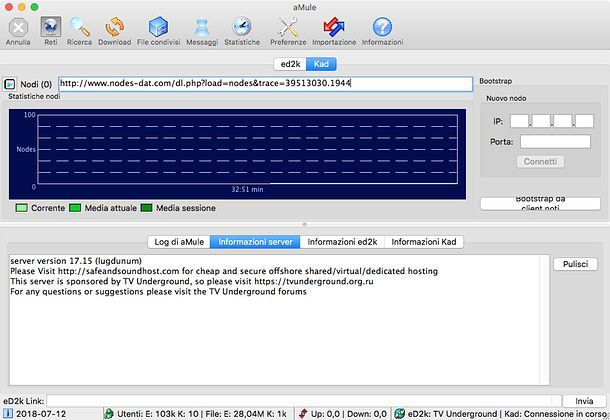Click the second IP octet field
Viewport: 610px width, 420px height.
pyautogui.click(x=541, y=121)
